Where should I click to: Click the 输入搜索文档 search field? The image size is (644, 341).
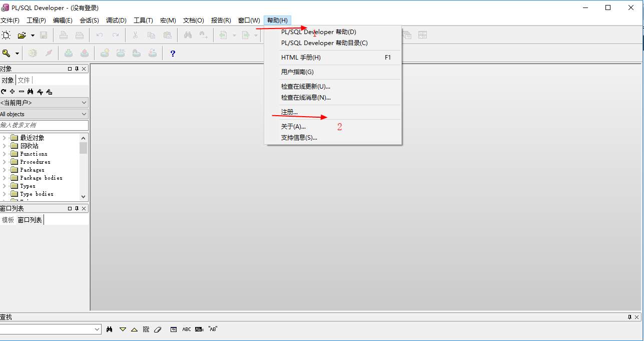tap(44, 125)
